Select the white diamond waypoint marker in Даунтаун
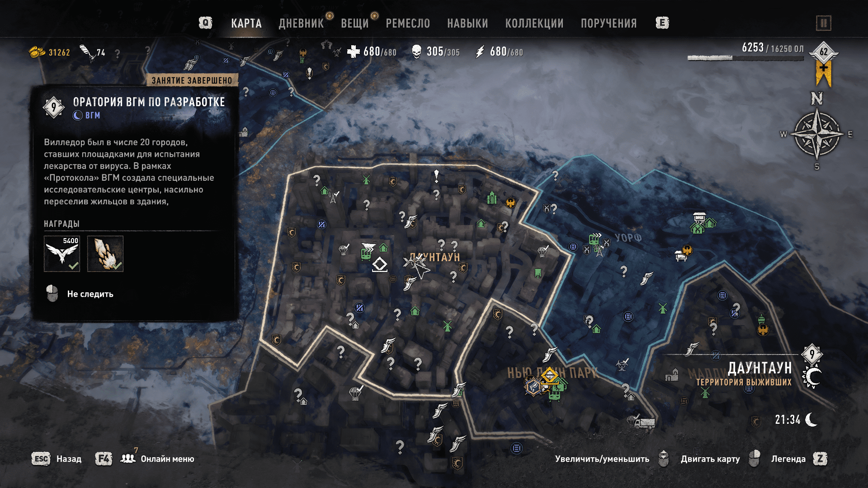This screenshot has height=488, width=868. coord(380,264)
